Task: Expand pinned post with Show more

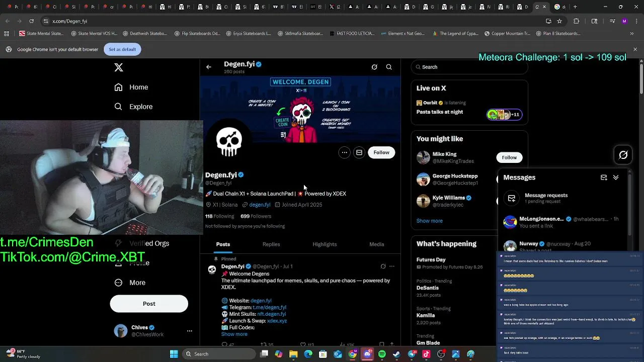Action: point(234,334)
